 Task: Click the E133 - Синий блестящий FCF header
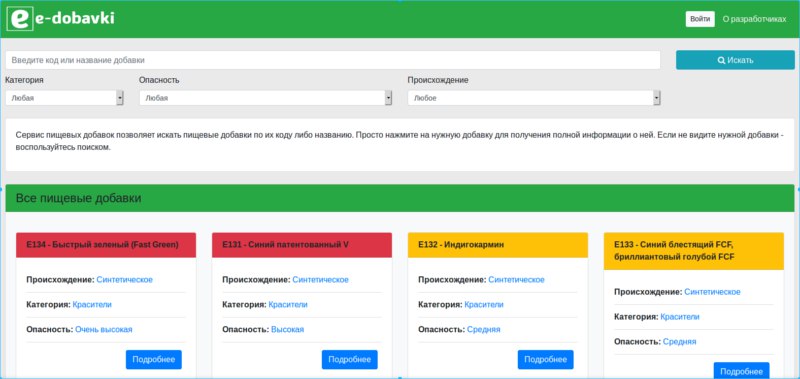pos(694,251)
